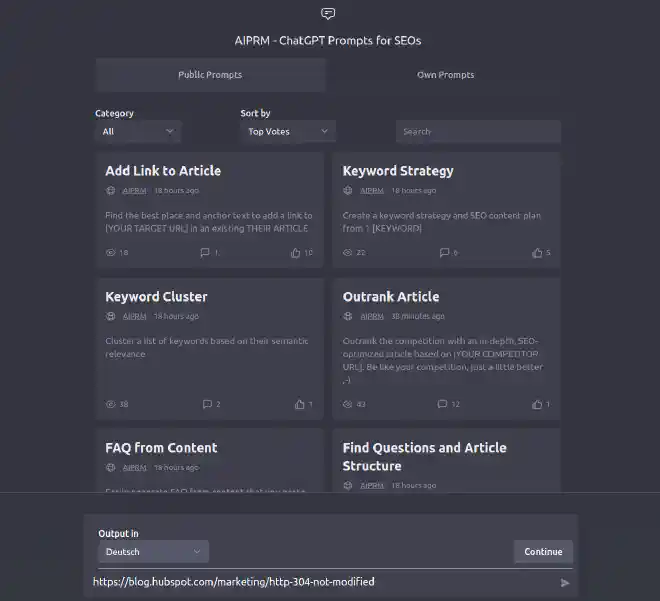660x601 pixels.
Task: Click the message field containing the hubspot URL
Action: 320,581
